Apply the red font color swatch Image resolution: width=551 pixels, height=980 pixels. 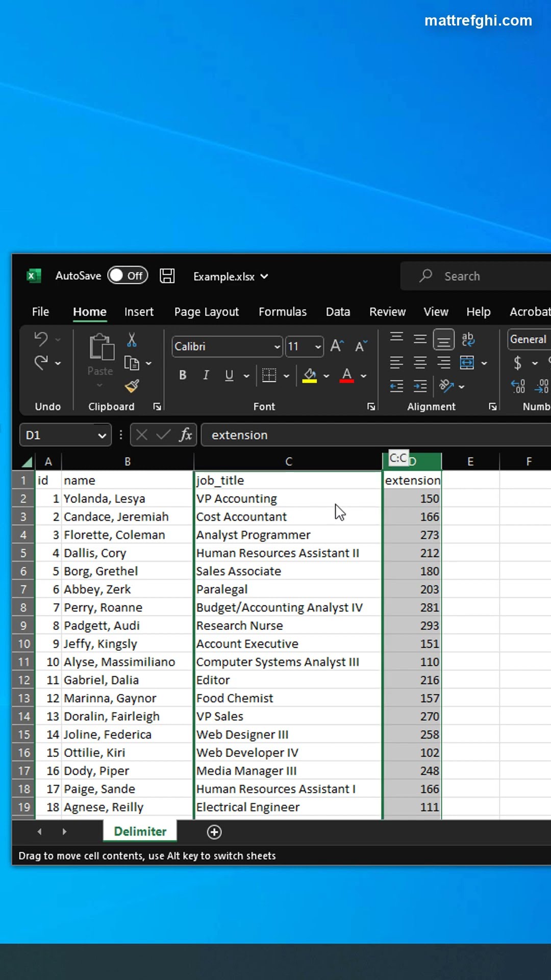[347, 376]
